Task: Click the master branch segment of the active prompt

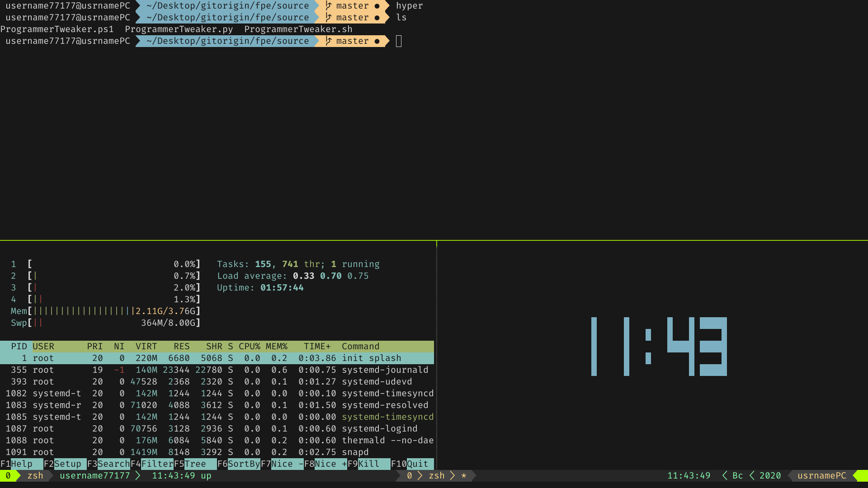Action: 353,41
